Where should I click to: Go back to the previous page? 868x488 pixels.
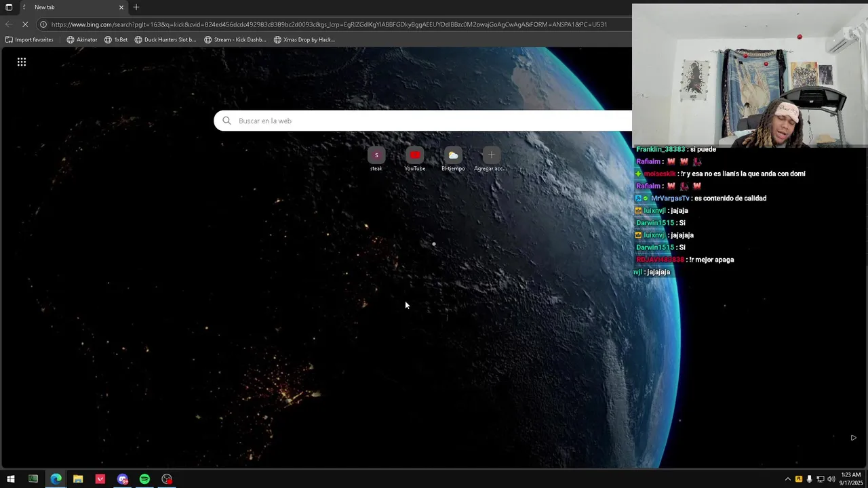coord(9,24)
